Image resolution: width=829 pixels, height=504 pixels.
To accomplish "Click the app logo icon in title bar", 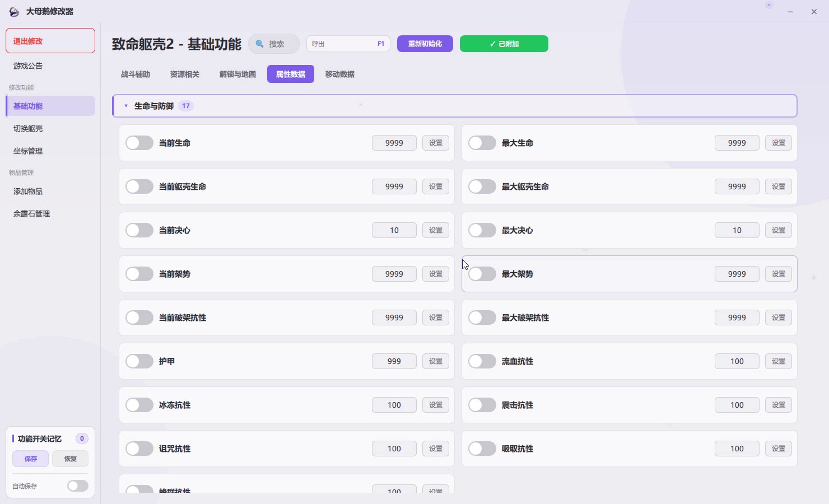I will click(14, 12).
